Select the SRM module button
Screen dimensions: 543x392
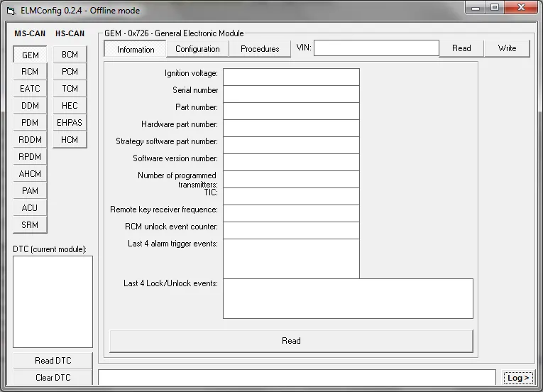(30, 225)
